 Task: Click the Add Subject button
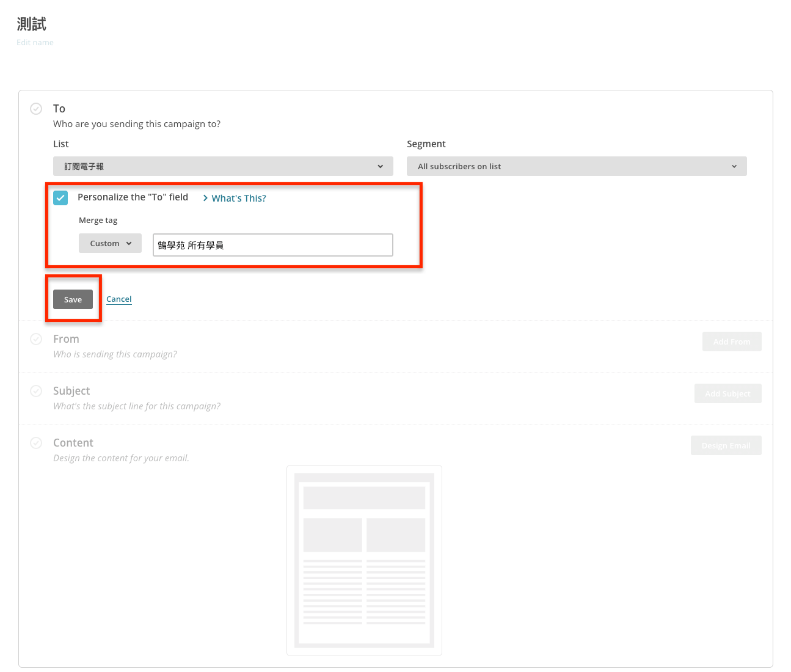[x=727, y=393]
